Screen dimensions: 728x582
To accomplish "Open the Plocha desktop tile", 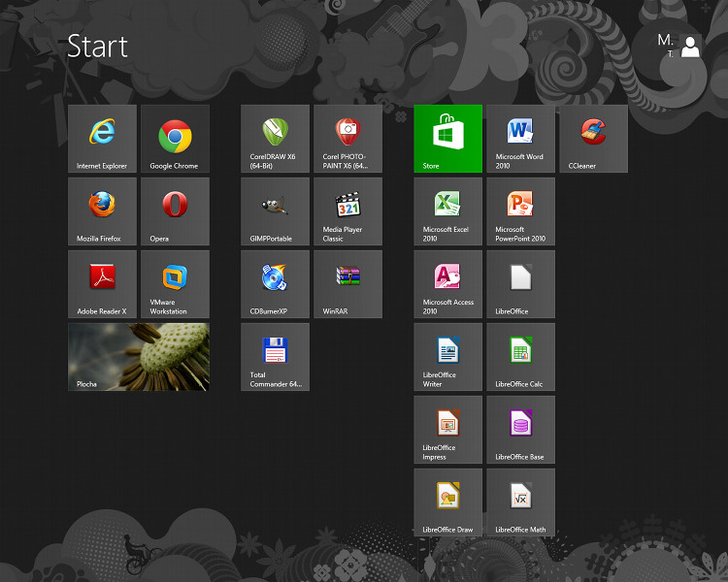I will pyautogui.click(x=139, y=357).
